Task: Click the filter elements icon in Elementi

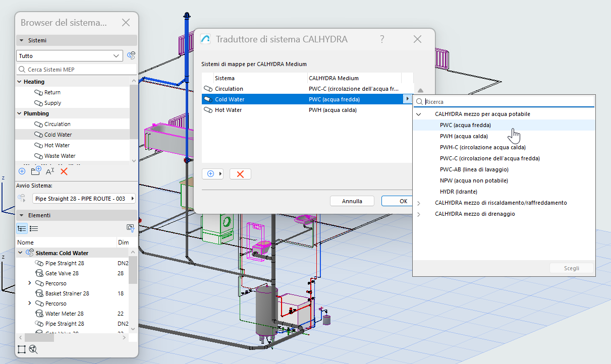Action: pyautogui.click(x=130, y=228)
